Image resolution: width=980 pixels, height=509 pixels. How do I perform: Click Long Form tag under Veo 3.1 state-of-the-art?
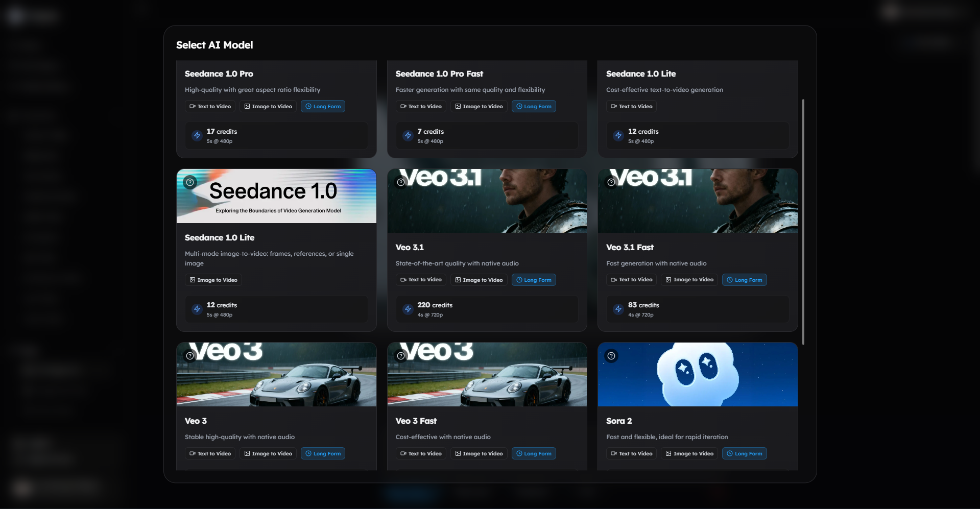click(x=534, y=280)
